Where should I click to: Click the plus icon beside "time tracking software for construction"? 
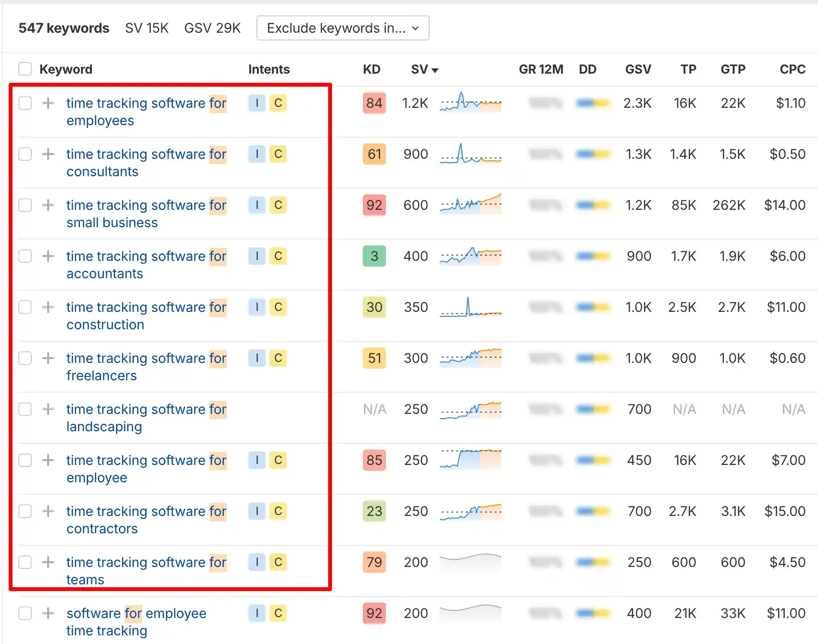48,307
